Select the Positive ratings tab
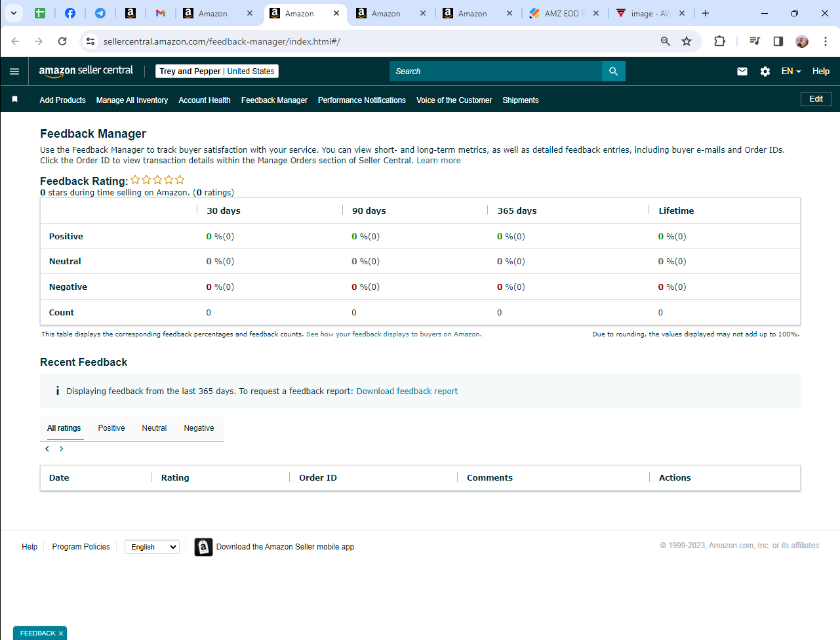The image size is (840, 640). click(111, 428)
